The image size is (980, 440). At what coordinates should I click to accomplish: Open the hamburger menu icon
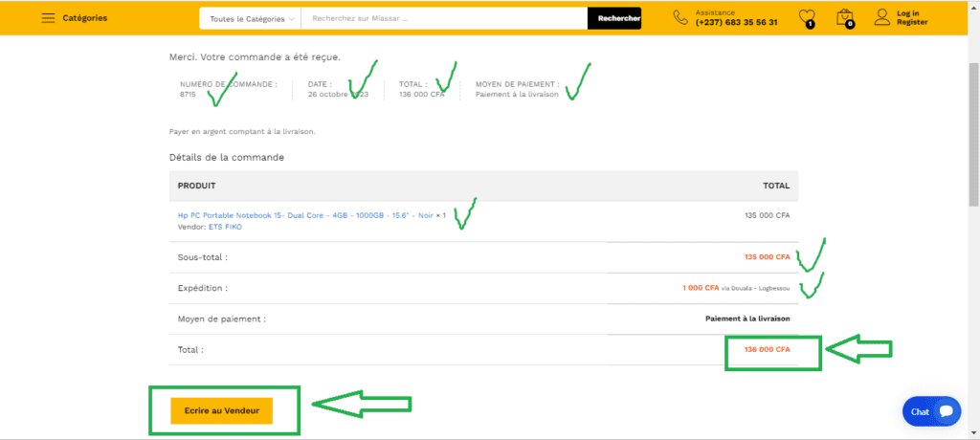48,18
